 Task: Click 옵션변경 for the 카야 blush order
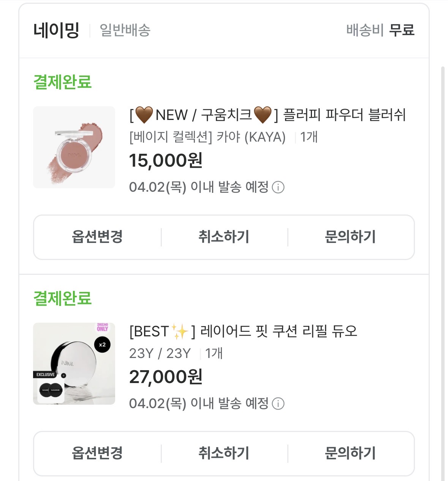tap(97, 237)
